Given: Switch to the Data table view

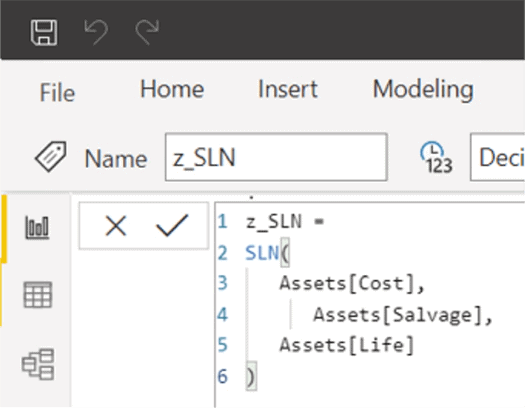Looking at the screenshot, I should [38, 295].
